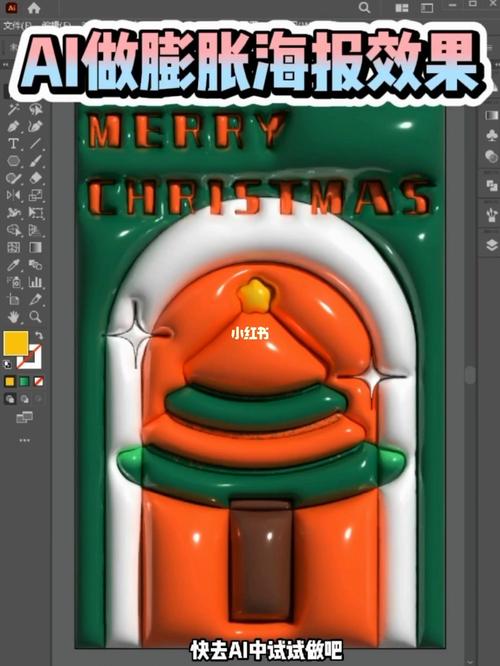The image size is (500, 666).
Task: Activate the Eyedropper tool
Action: tap(13, 265)
